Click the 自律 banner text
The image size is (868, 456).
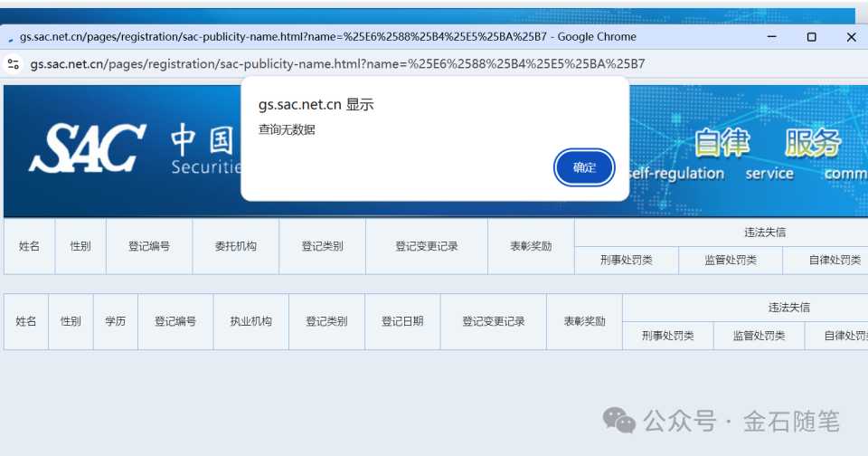pos(722,142)
